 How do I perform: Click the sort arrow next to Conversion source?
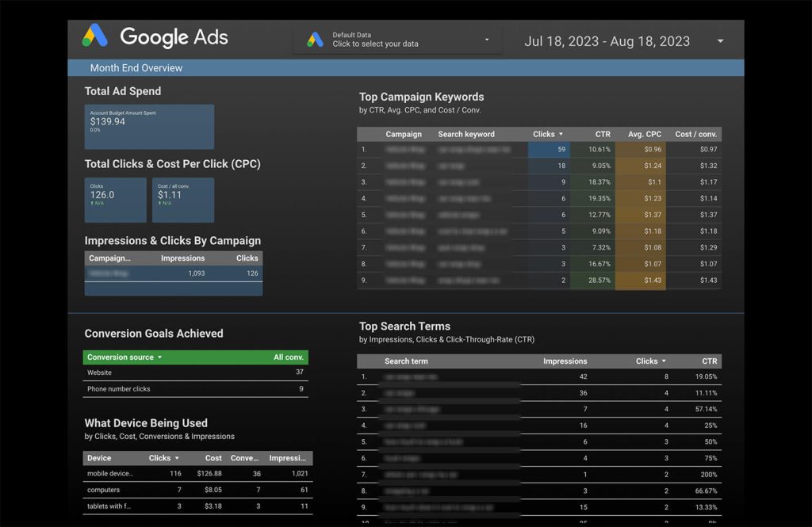[x=159, y=357]
